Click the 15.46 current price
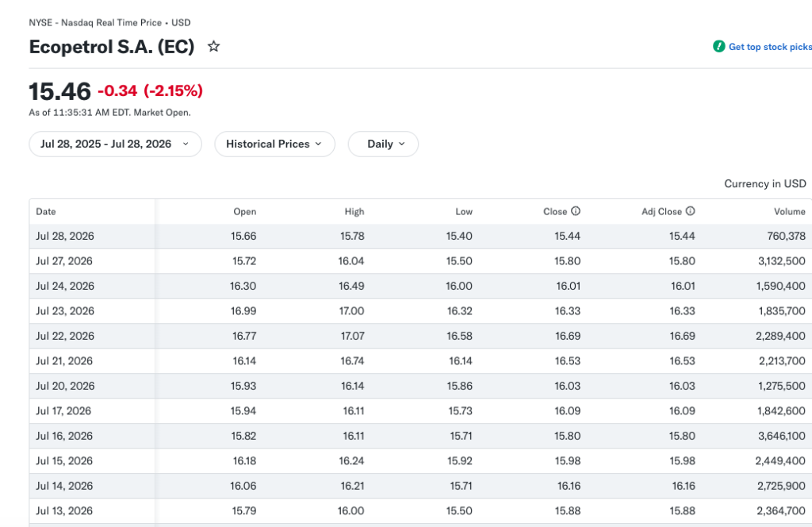Screen dimensions: 812x527 click(59, 91)
